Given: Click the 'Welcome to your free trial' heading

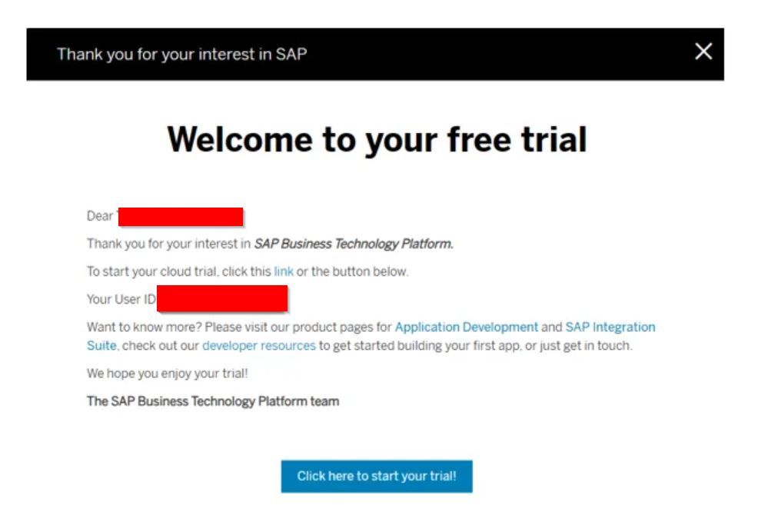Looking at the screenshot, I should pos(377,140).
